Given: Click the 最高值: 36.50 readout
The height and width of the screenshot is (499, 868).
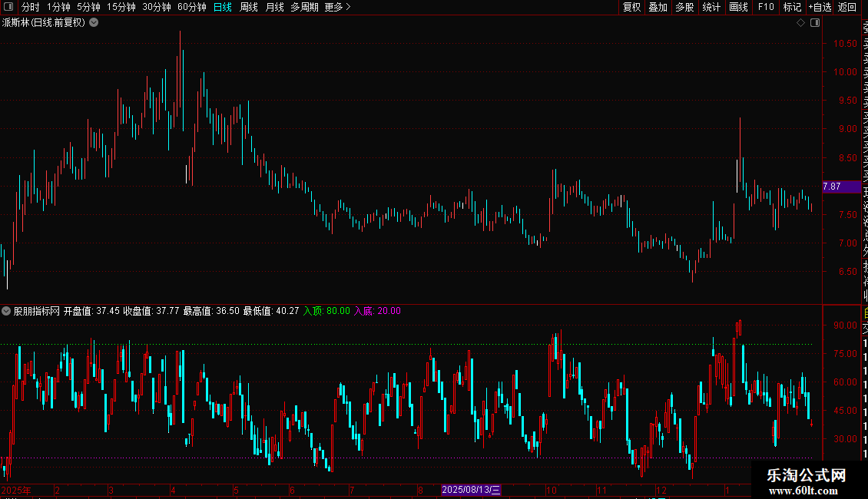Looking at the screenshot, I should point(211,311).
